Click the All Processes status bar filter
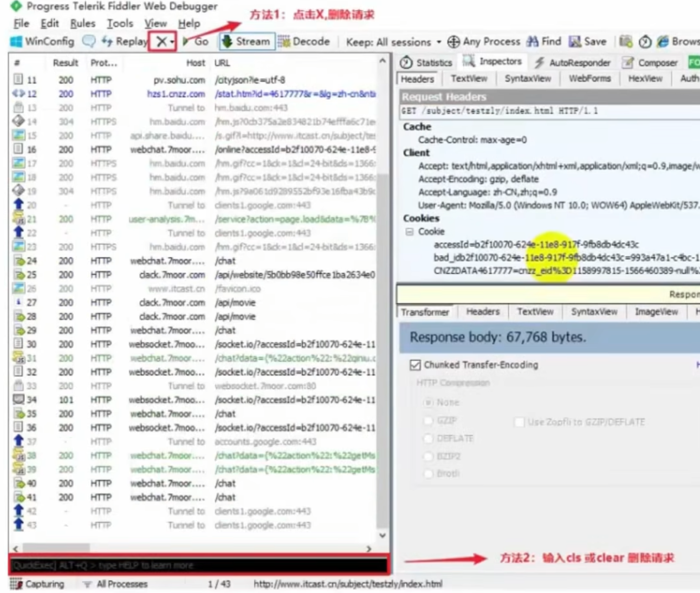 pyautogui.click(x=115, y=584)
